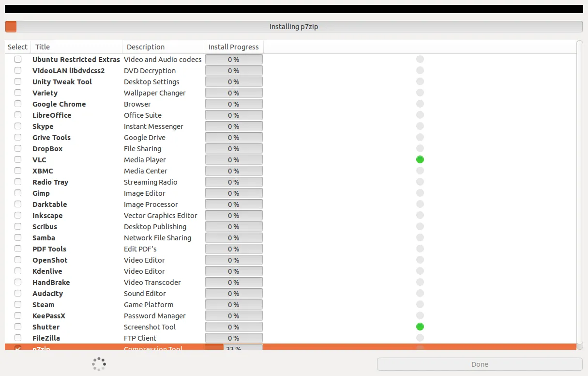Enable the Ubuntu Restricted Extras checkbox

(x=18, y=59)
